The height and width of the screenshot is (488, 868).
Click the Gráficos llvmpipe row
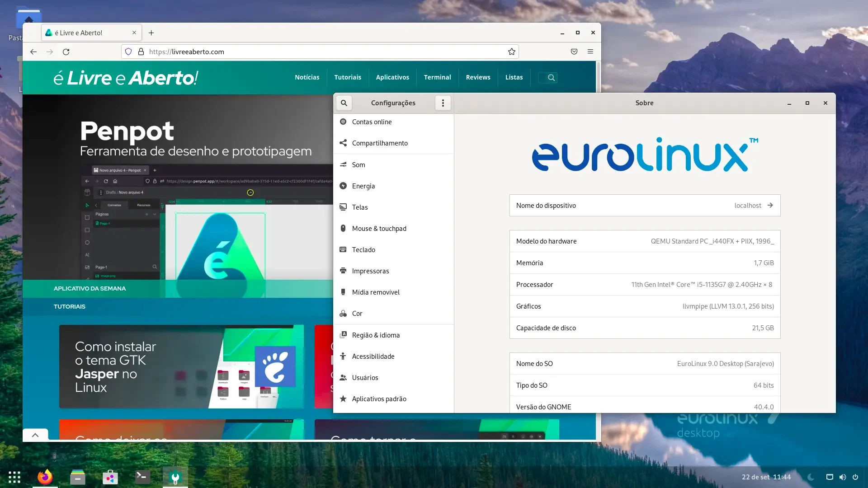click(x=645, y=306)
